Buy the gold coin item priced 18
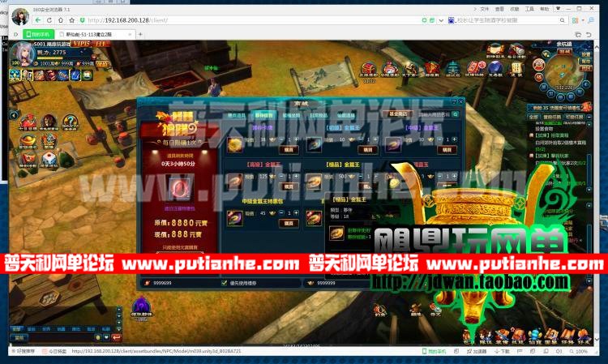 tap(289, 150)
